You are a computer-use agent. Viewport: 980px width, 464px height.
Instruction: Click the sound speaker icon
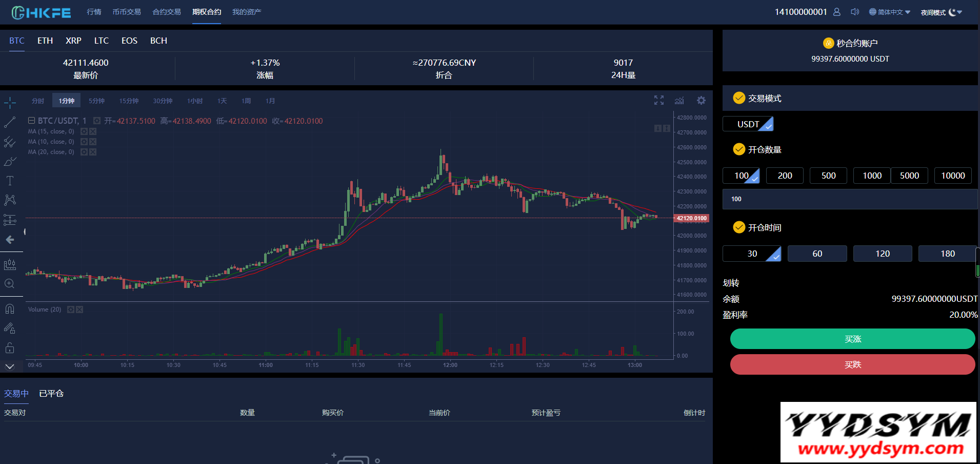pyautogui.click(x=855, y=12)
